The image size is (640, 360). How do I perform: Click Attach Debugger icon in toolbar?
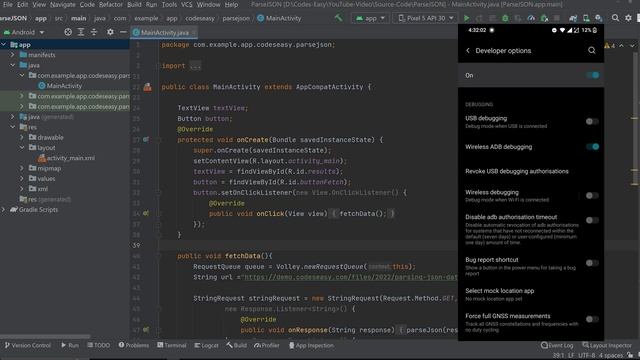[x=544, y=18]
